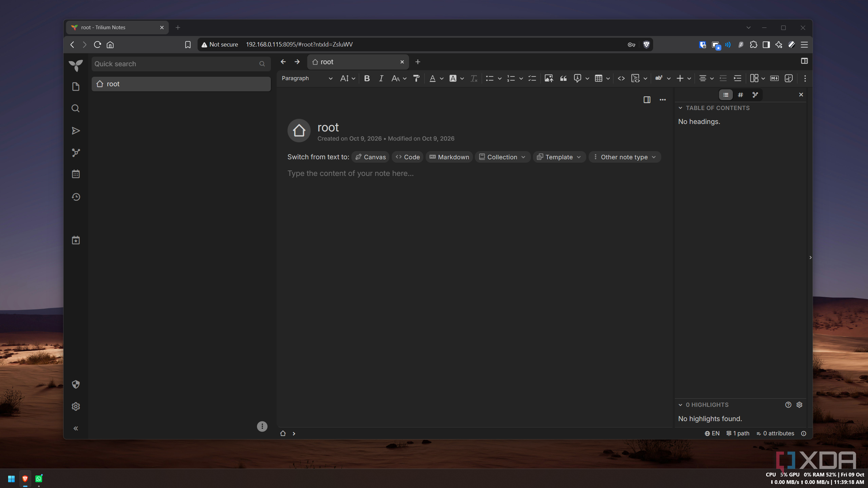
Task: Collapse the 0 Highlights section
Action: pos(680,405)
